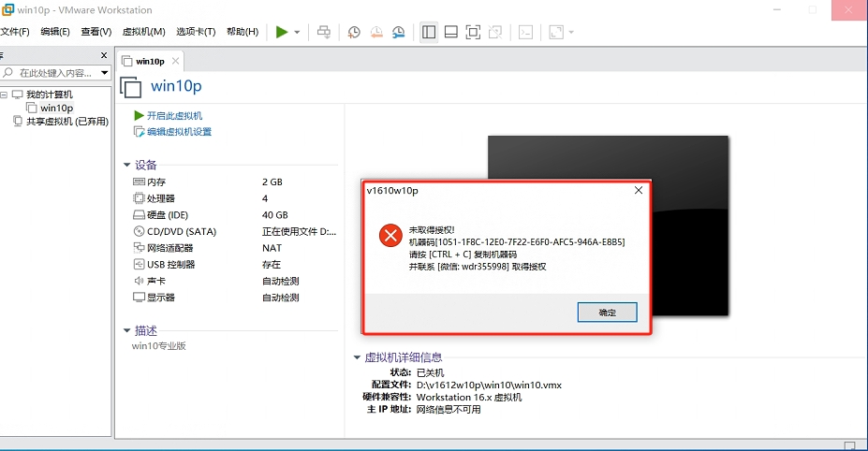Close the win10p tab

point(175,61)
